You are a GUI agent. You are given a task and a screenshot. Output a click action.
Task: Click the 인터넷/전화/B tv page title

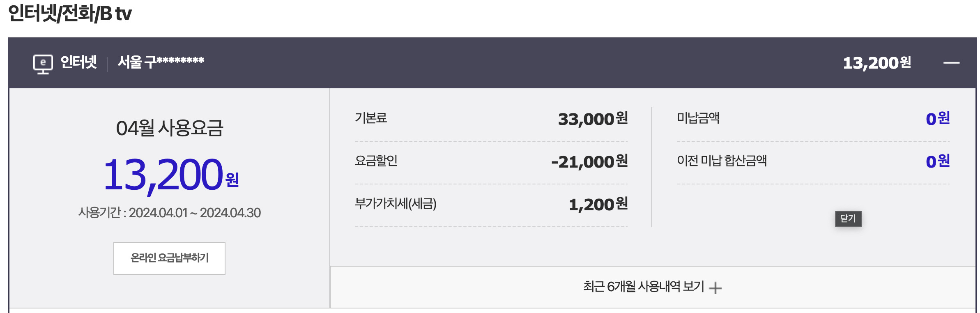[x=70, y=14]
